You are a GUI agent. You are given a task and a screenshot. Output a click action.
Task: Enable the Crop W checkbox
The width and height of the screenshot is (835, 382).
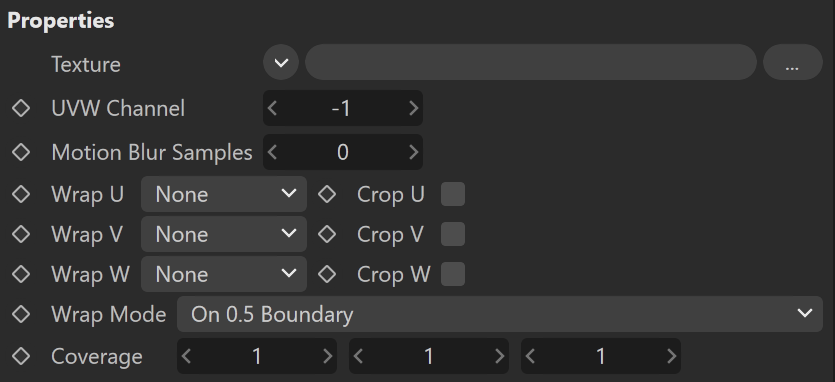coord(453,274)
